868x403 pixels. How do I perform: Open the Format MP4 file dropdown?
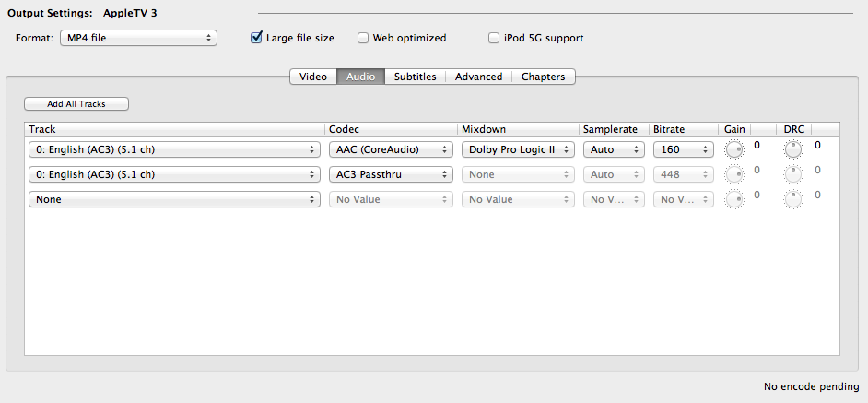(x=138, y=38)
